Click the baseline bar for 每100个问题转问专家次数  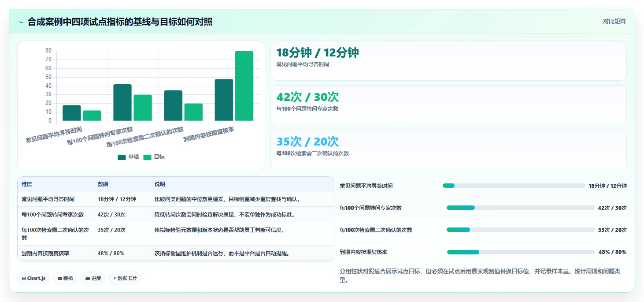(x=122, y=102)
